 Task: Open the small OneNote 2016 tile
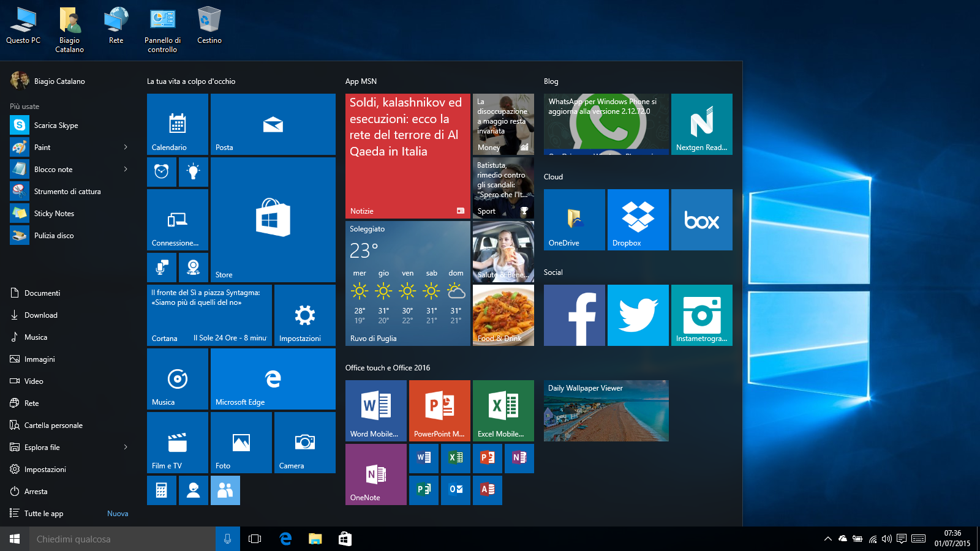[x=519, y=459]
